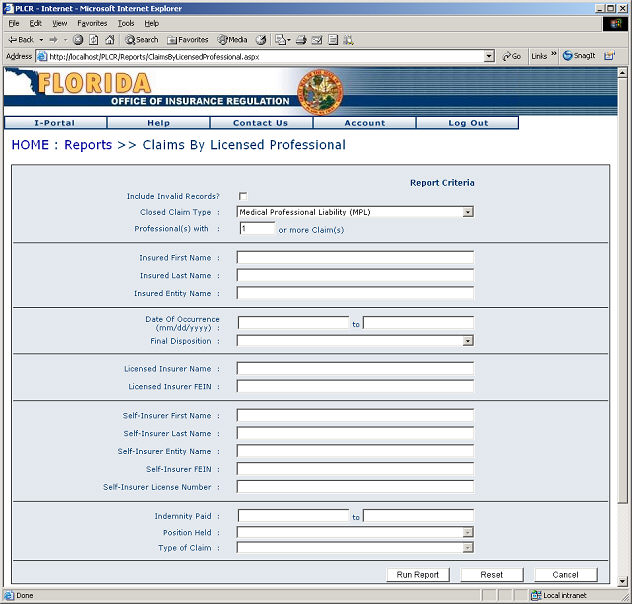This screenshot has width=632, height=604.
Task: Click the Cancel button
Action: pyautogui.click(x=565, y=575)
